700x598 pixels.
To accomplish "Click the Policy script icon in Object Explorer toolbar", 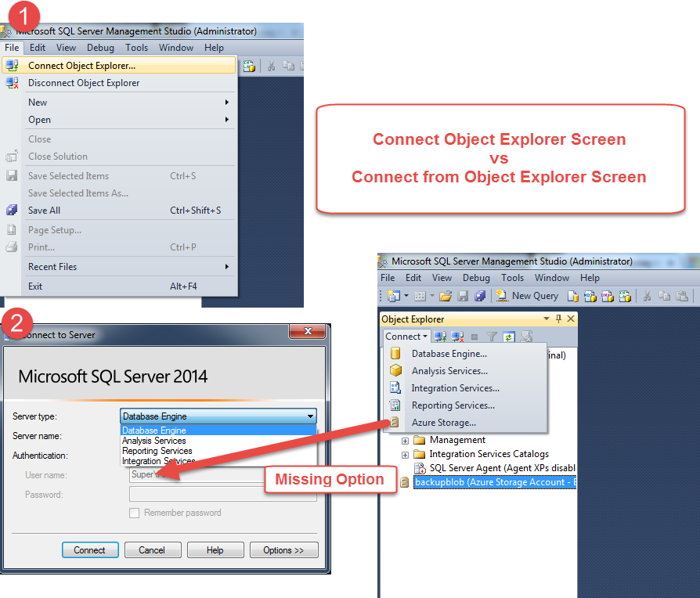I will click(526, 337).
